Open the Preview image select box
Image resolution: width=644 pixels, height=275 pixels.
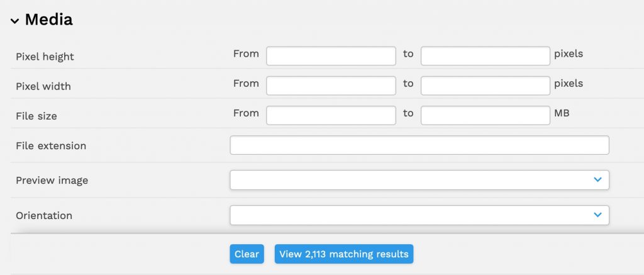[x=409, y=180]
